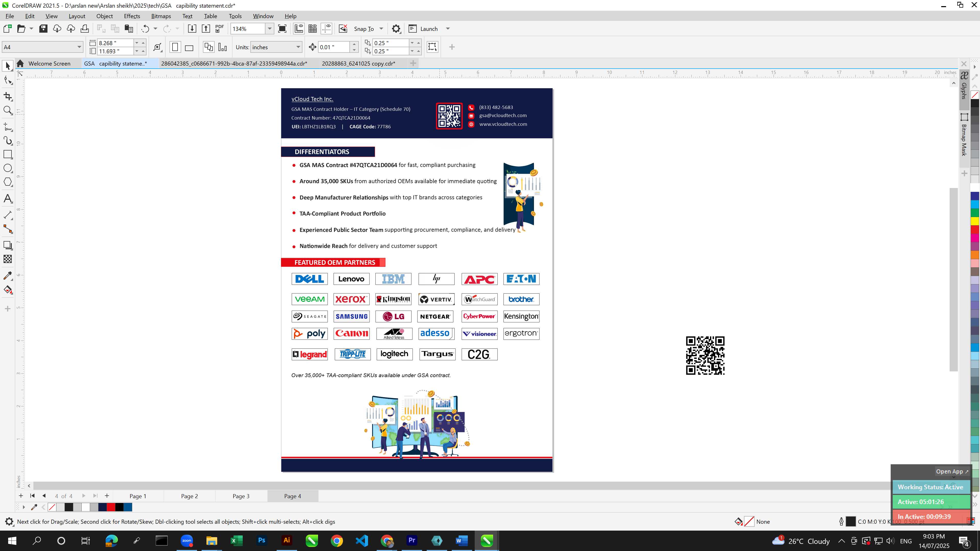The width and height of the screenshot is (980, 551).
Task: Click the Full-screen preview icon
Action: [x=282, y=29]
